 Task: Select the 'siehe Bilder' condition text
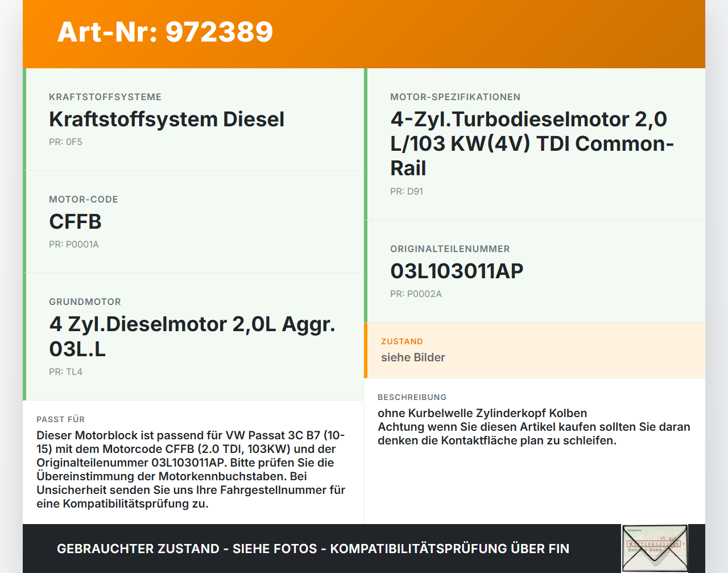click(x=413, y=357)
